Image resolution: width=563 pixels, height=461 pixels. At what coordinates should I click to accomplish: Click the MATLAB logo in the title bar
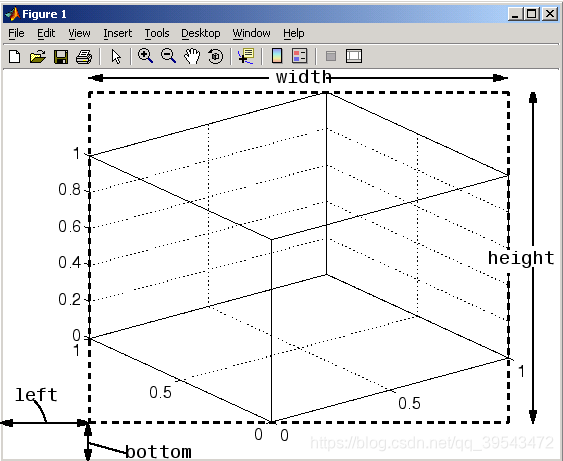click(12, 14)
